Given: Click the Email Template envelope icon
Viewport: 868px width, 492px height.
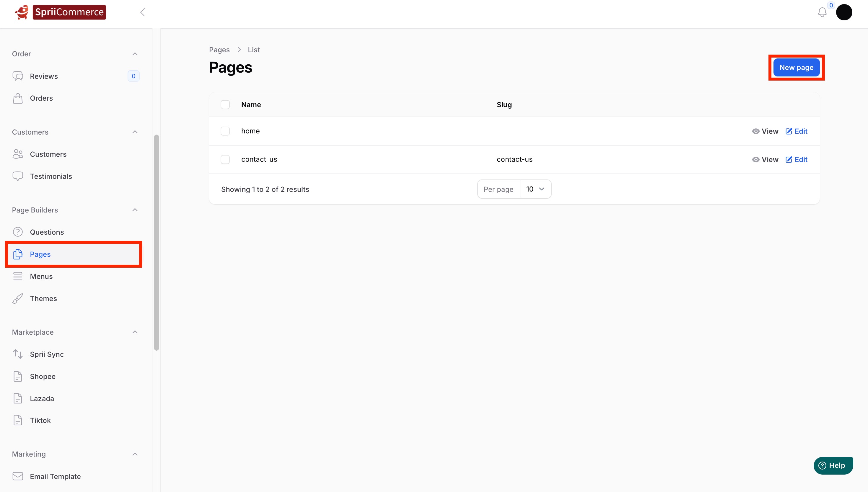Looking at the screenshot, I should tap(18, 476).
